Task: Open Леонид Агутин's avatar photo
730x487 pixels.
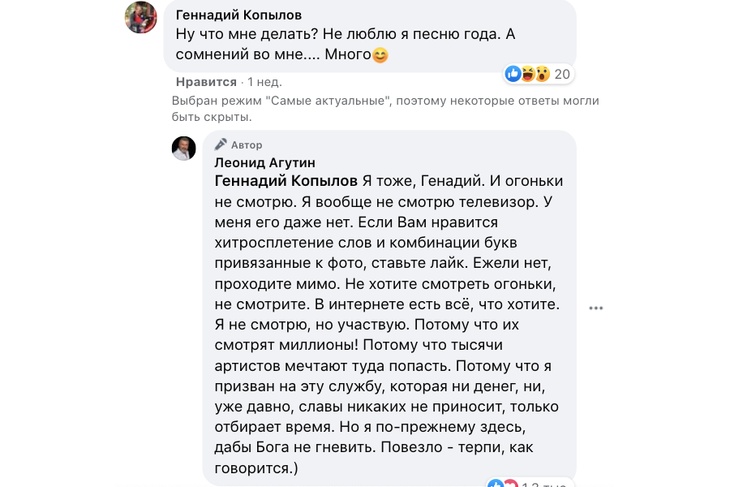Action: click(x=184, y=149)
